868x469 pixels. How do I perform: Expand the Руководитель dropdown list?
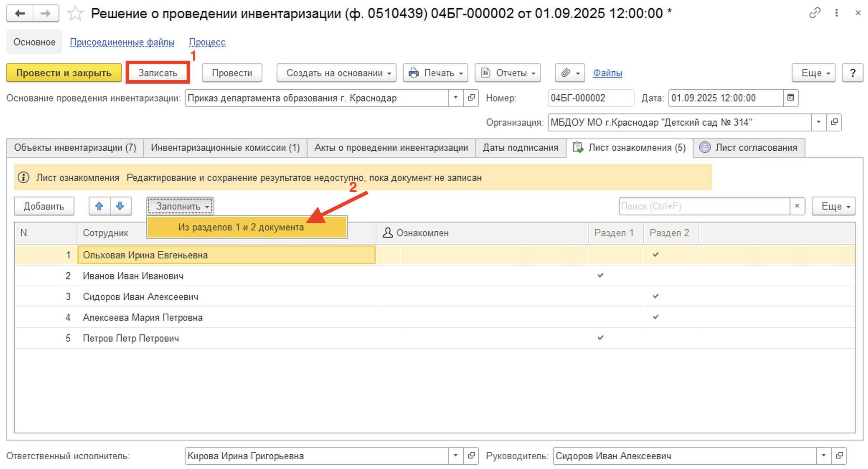click(824, 456)
